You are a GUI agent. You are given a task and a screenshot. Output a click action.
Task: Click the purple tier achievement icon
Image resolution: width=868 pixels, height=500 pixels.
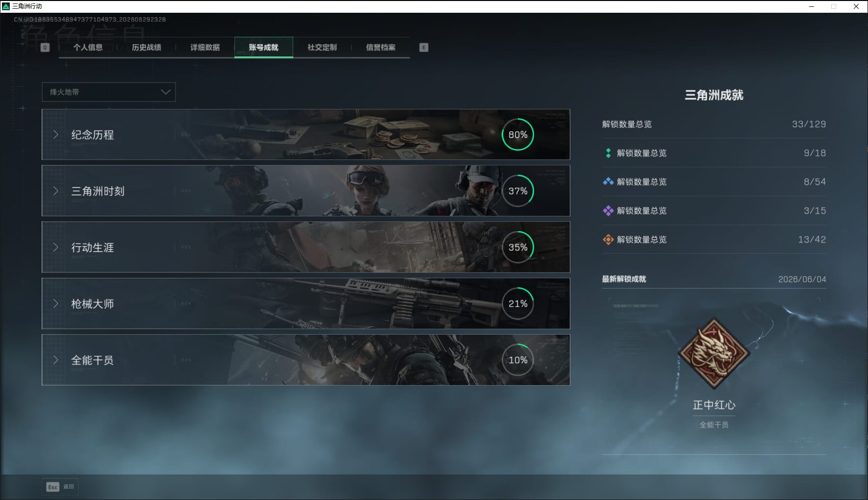608,211
